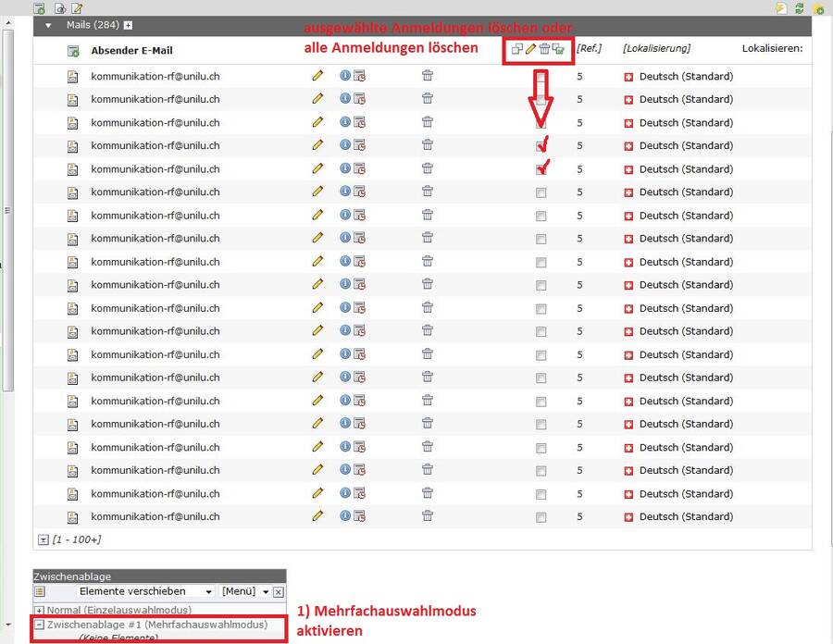Open the Elemente verschieben dropdown
The height and width of the screenshot is (644, 833).
145,591
